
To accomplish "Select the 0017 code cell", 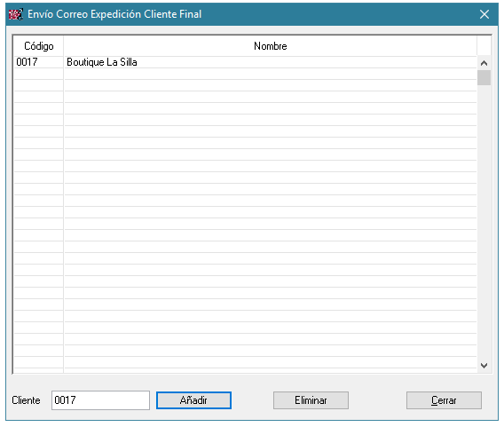I will (x=38, y=62).
